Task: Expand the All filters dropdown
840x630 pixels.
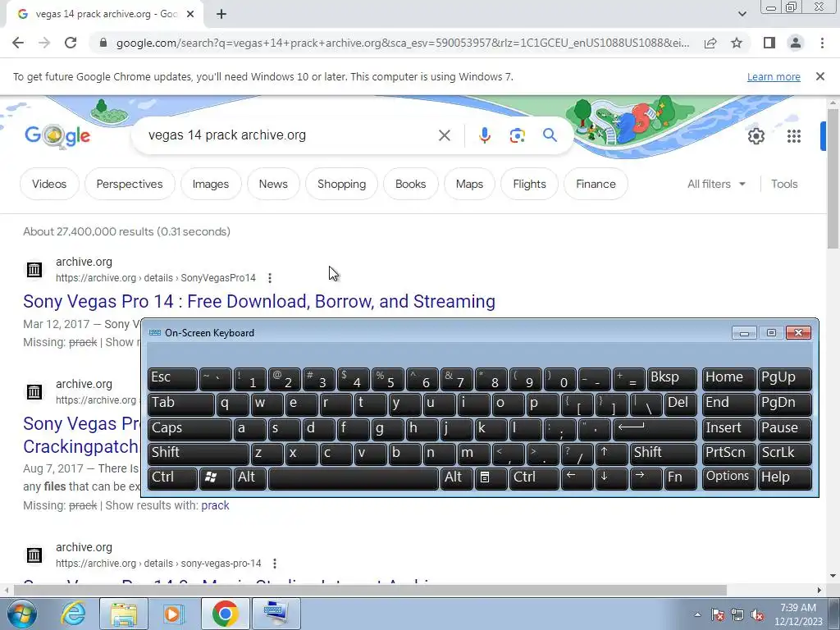Action: coord(716,185)
